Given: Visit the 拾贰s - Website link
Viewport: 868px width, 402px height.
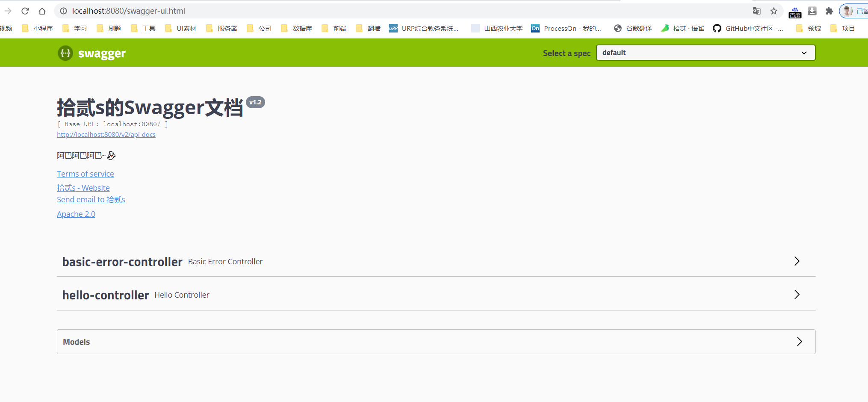Looking at the screenshot, I should coord(83,188).
